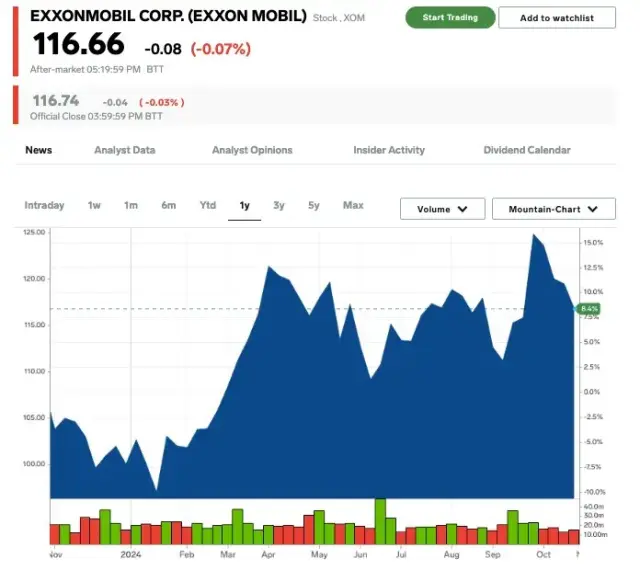The image size is (640, 570).
Task: Click the tallest green volume bar in June
Action: (x=380, y=521)
